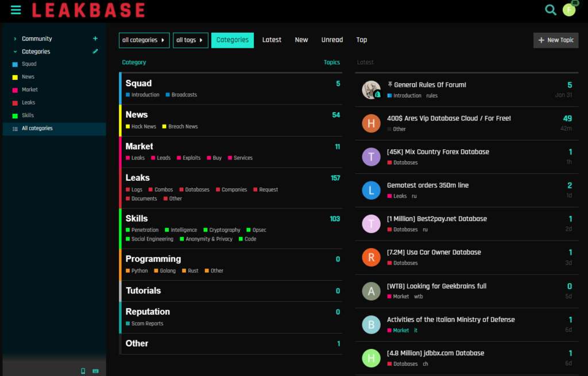
Task: Switch to the Latest tab
Action: point(272,40)
